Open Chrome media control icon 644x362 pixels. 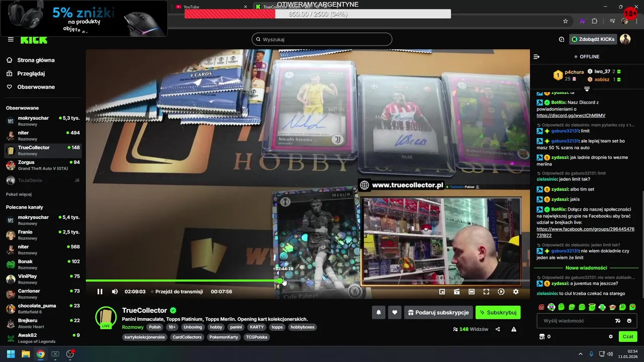tap(612, 21)
